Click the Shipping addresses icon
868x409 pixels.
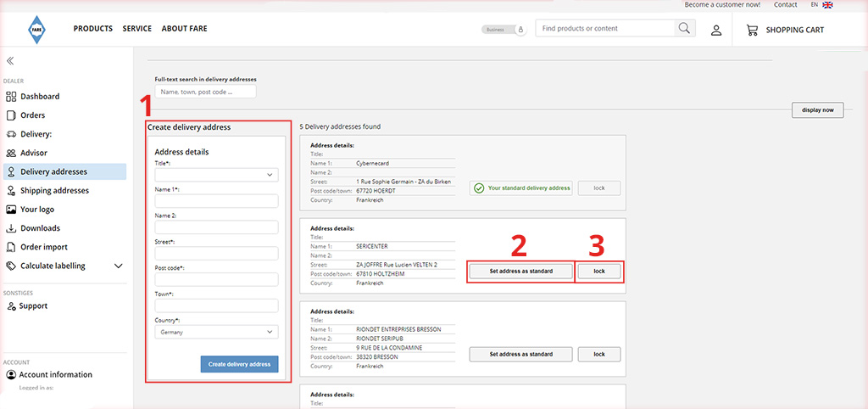11,191
